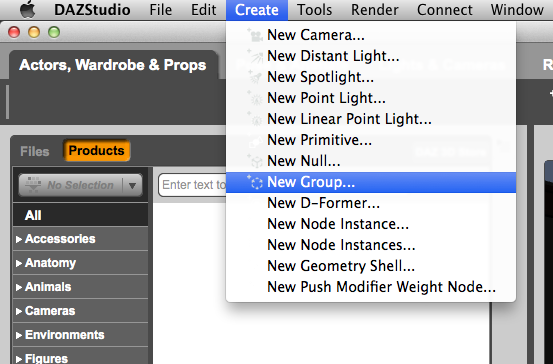
Task: Open the Render menu
Action: [375, 10]
